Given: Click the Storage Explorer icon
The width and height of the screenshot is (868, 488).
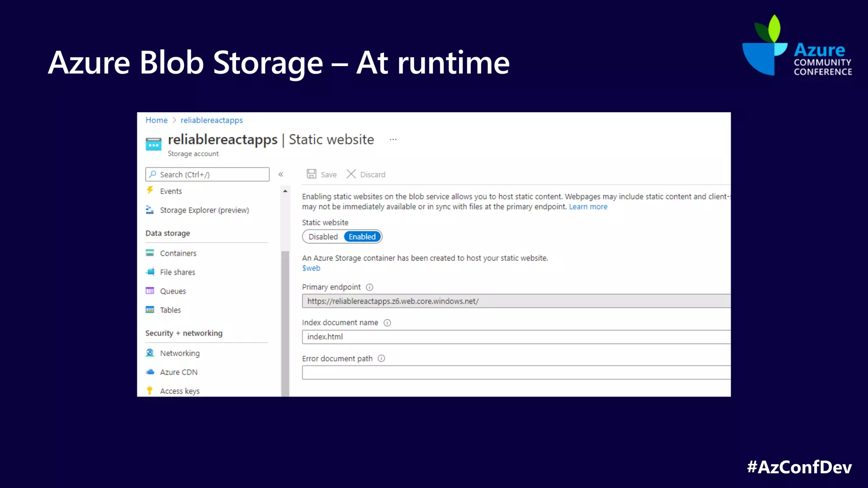Looking at the screenshot, I should click(x=150, y=210).
